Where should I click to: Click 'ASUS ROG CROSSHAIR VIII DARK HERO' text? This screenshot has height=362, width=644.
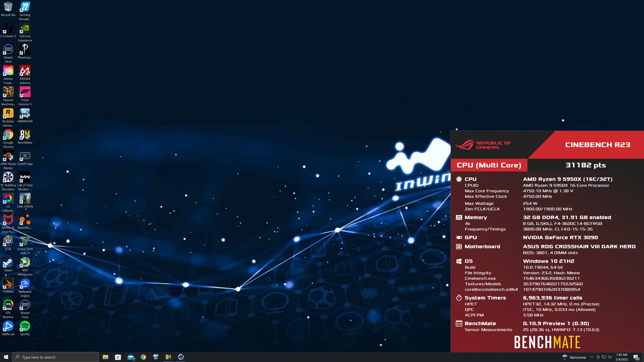pyautogui.click(x=579, y=247)
